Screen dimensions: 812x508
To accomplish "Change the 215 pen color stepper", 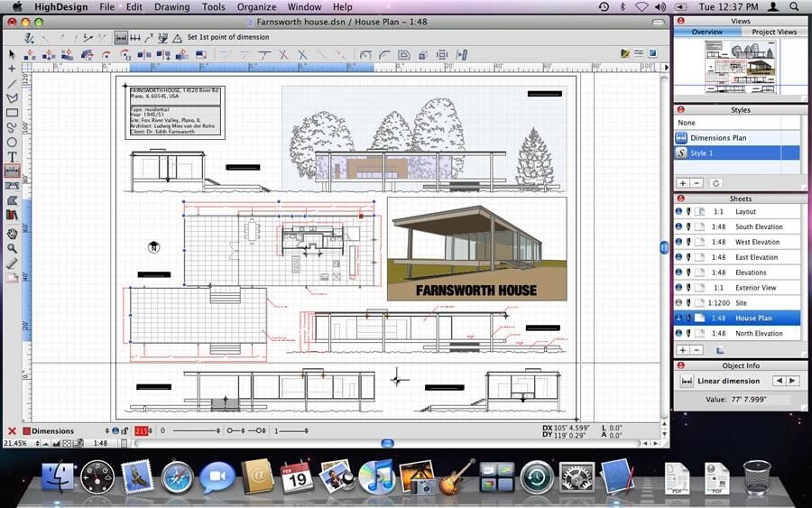I will coord(150,430).
